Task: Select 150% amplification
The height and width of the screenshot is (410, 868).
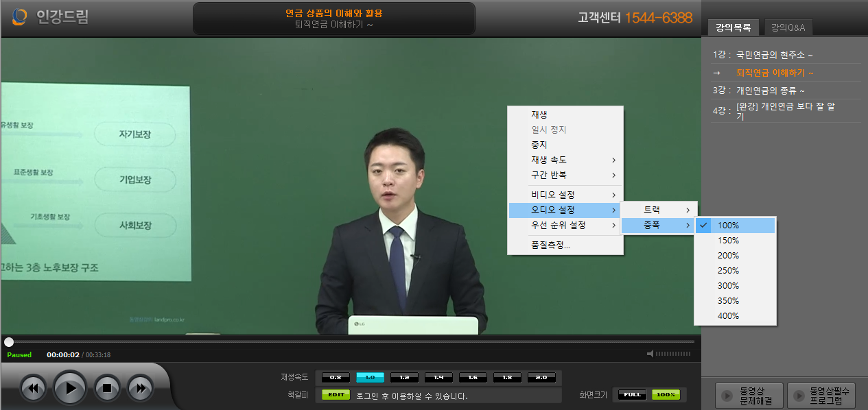Action: (735, 241)
